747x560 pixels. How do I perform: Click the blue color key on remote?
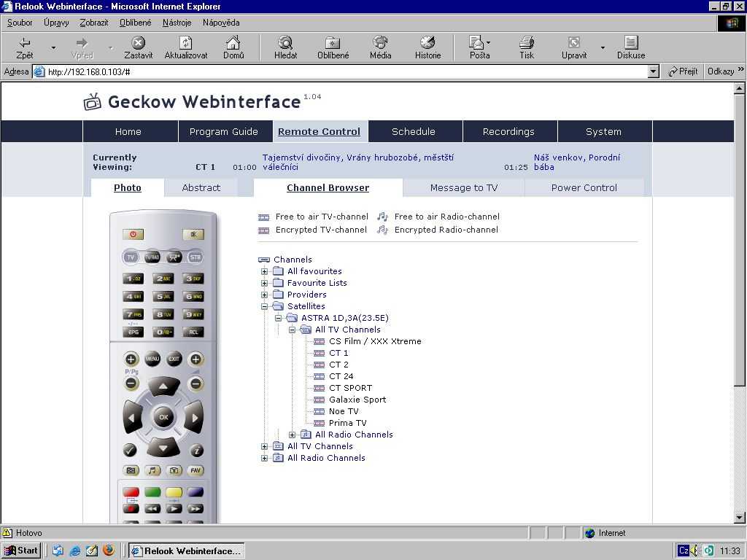[196, 492]
